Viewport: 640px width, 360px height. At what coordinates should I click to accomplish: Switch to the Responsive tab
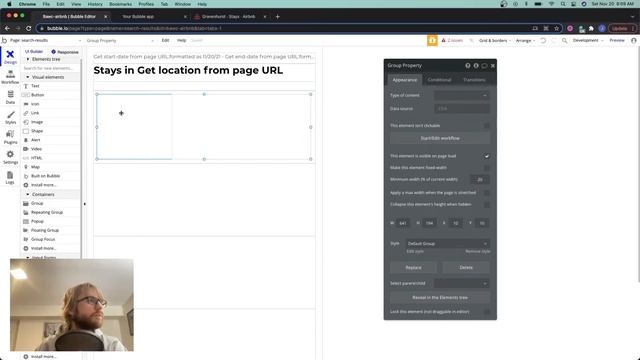[x=65, y=52]
